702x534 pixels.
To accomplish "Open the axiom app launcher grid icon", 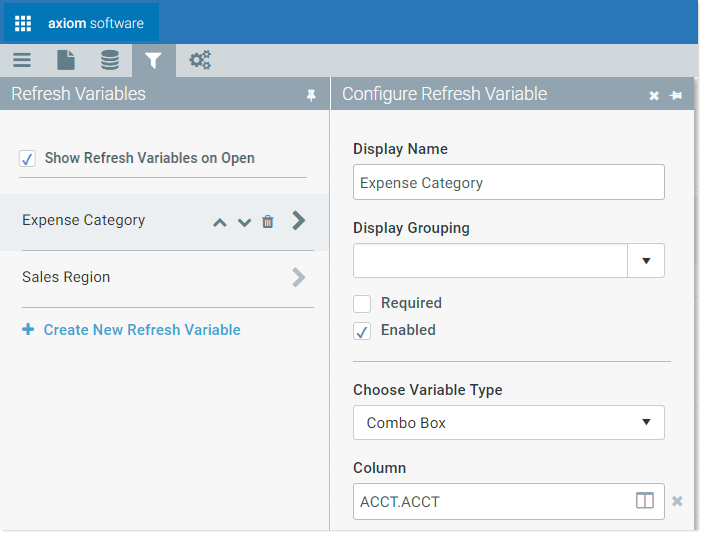I will coord(23,23).
